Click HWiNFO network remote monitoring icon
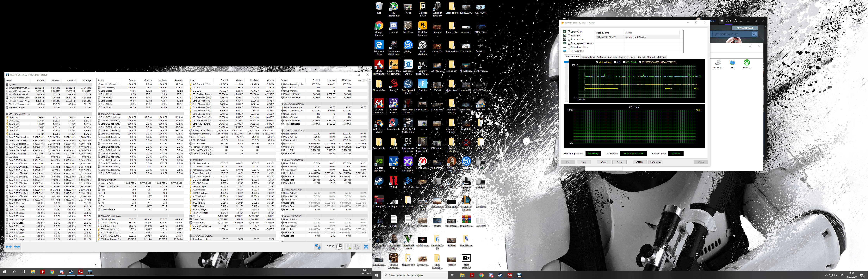868x279 pixels. tap(317, 247)
